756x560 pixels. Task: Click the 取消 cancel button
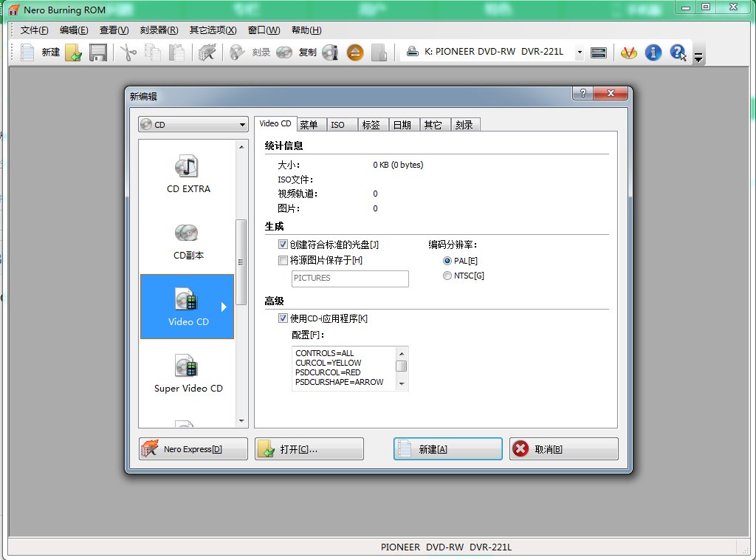tap(563, 449)
